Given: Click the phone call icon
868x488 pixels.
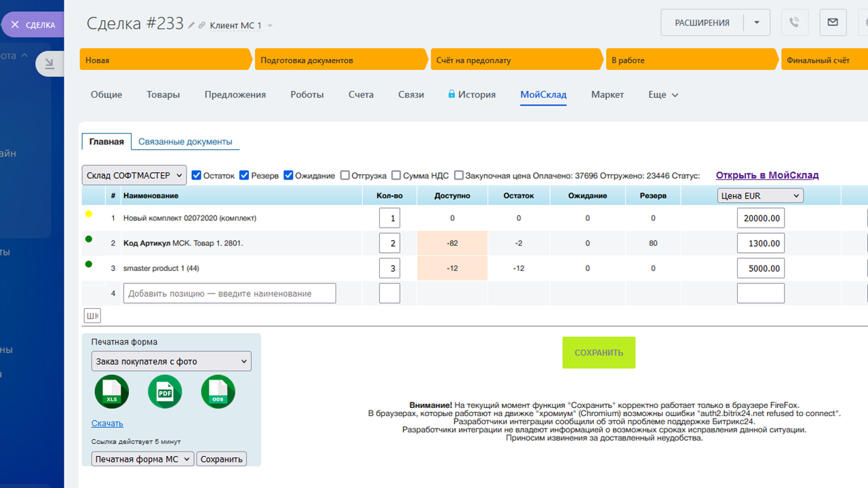Looking at the screenshot, I should [795, 22].
